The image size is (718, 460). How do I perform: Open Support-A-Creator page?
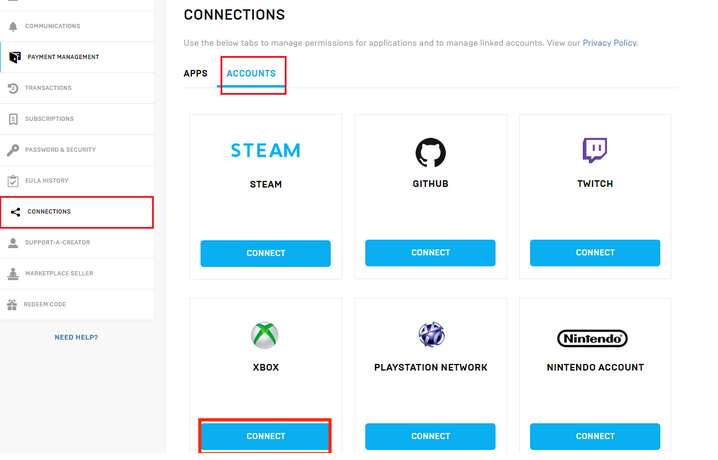[x=77, y=243]
